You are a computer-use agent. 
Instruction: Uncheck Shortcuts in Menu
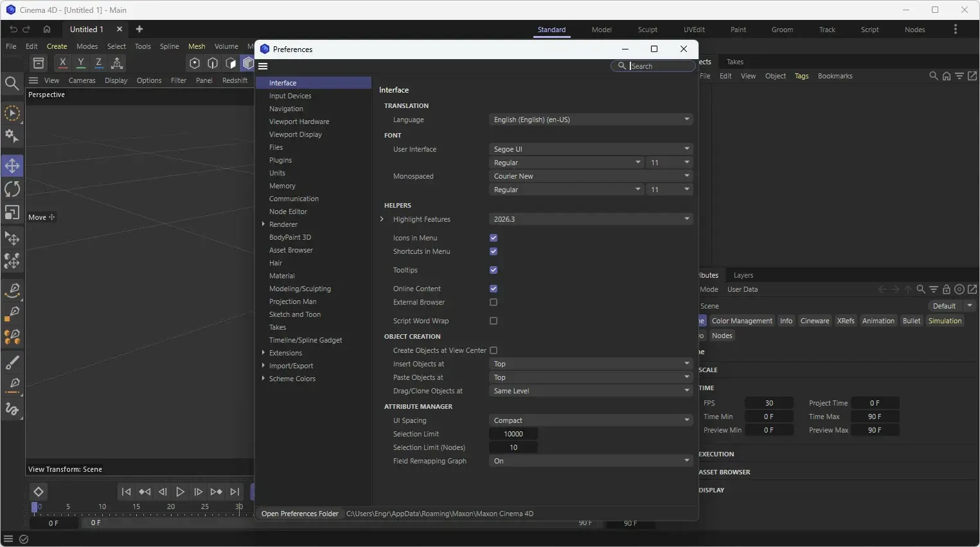(494, 251)
